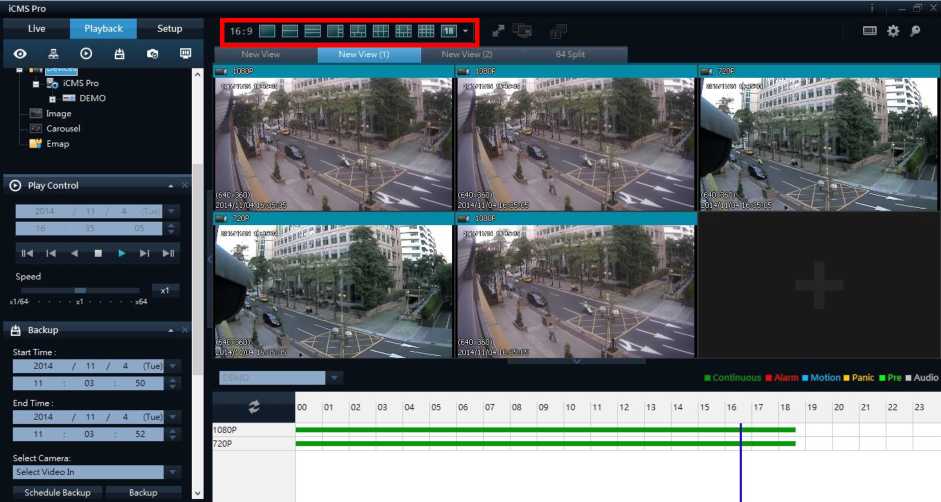Open settings with the gear icon

pyautogui.click(x=893, y=31)
